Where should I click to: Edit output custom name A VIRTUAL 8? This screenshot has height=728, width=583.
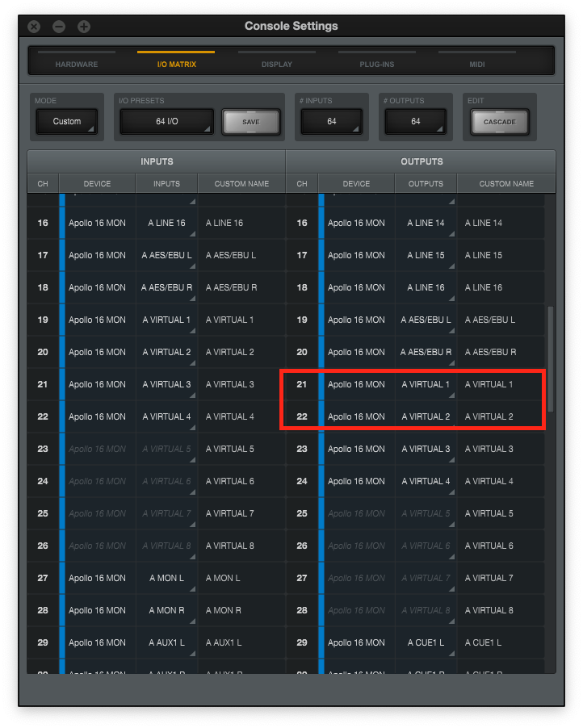pyautogui.click(x=501, y=610)
